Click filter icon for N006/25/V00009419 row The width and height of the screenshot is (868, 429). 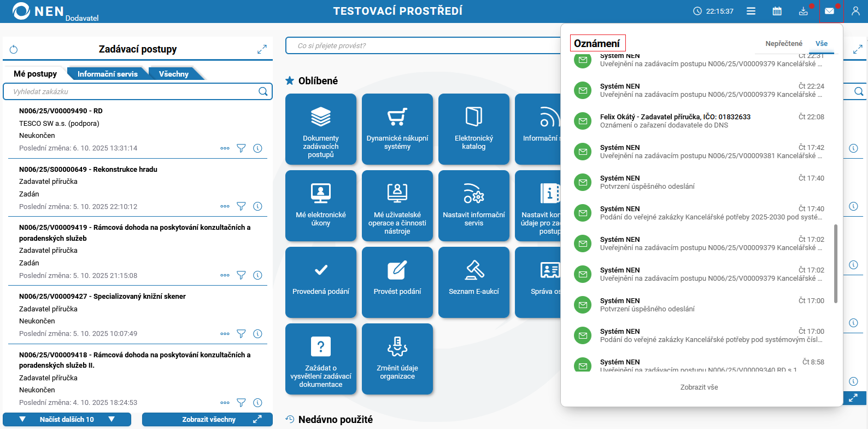241,275
